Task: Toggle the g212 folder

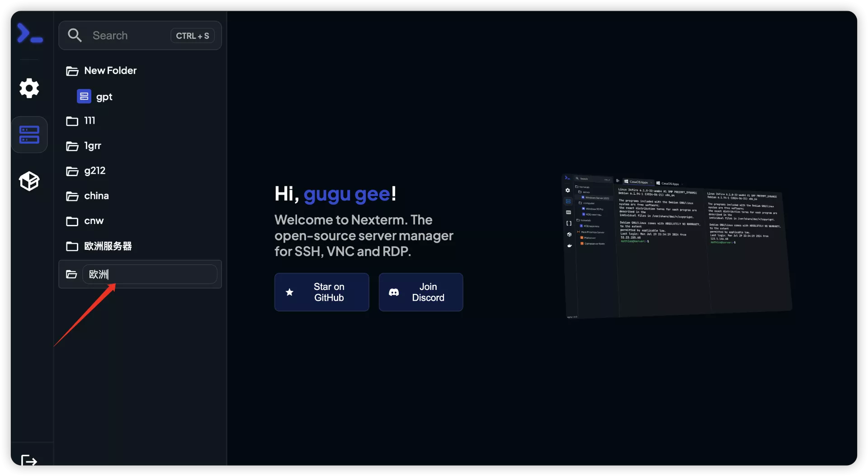Action: click(x=140, y=171)
